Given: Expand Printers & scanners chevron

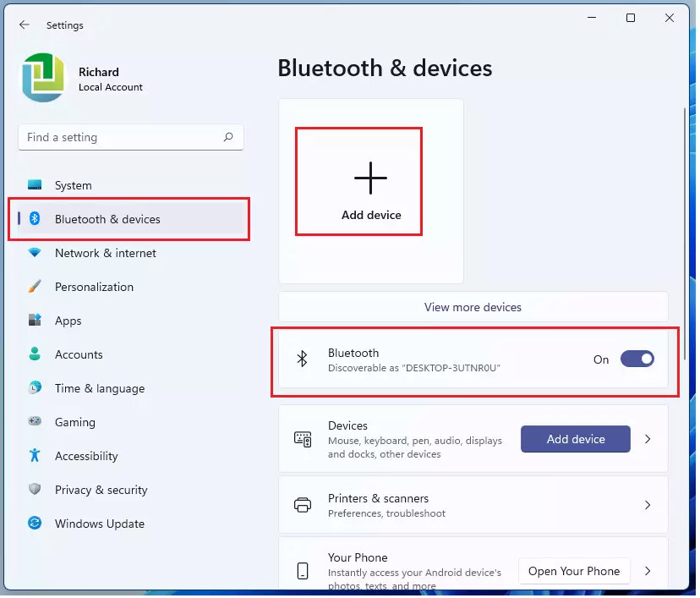Looking at the screenshot, I should pos(649,507).
